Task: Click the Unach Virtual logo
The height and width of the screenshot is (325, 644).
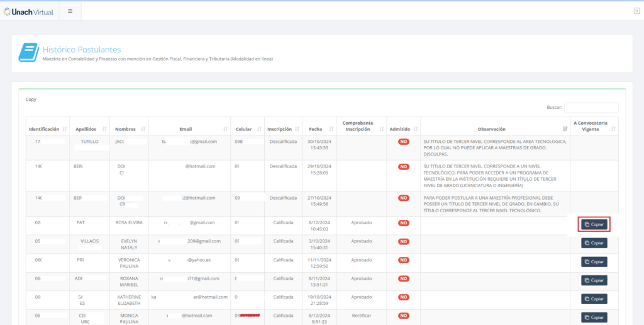Action: pyautogui.click(x=29, y=11)
